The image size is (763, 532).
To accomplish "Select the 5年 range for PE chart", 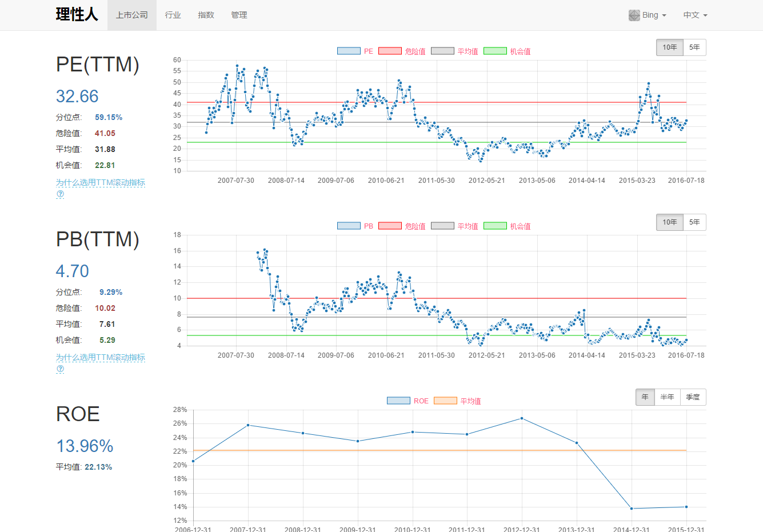I will [694, 47].
